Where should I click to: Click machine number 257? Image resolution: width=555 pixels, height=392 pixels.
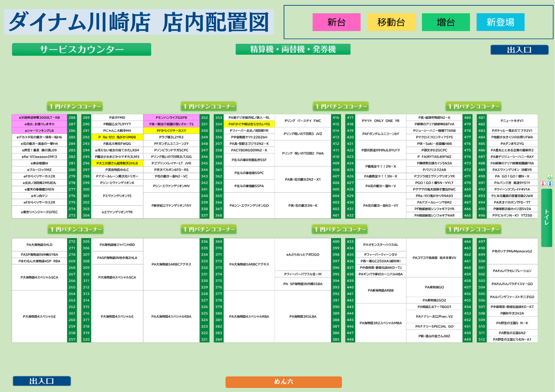(x=72, y=339)
